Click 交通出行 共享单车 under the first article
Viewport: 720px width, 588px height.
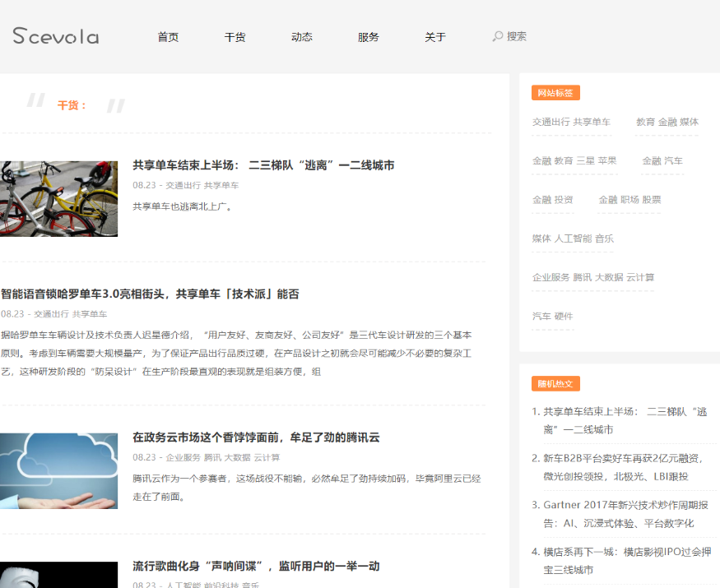[202, 185]
